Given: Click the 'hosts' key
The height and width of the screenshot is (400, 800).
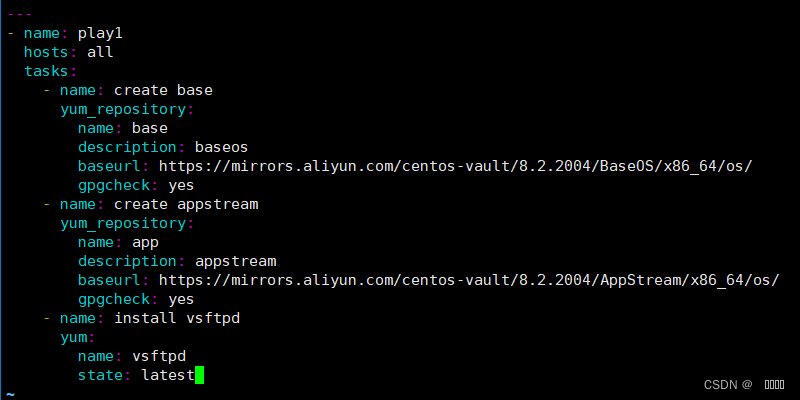Looking at the screenshot, I should click(x=46, y=52).
